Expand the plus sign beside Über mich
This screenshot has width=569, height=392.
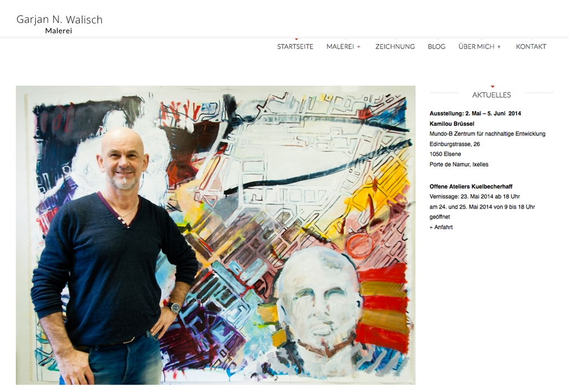(x=499, y=47)
